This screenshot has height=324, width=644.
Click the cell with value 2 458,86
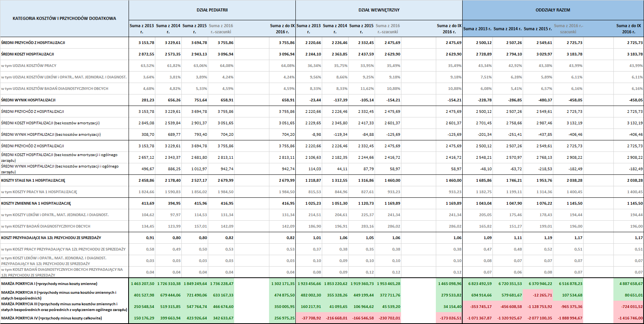pos(142,181)
